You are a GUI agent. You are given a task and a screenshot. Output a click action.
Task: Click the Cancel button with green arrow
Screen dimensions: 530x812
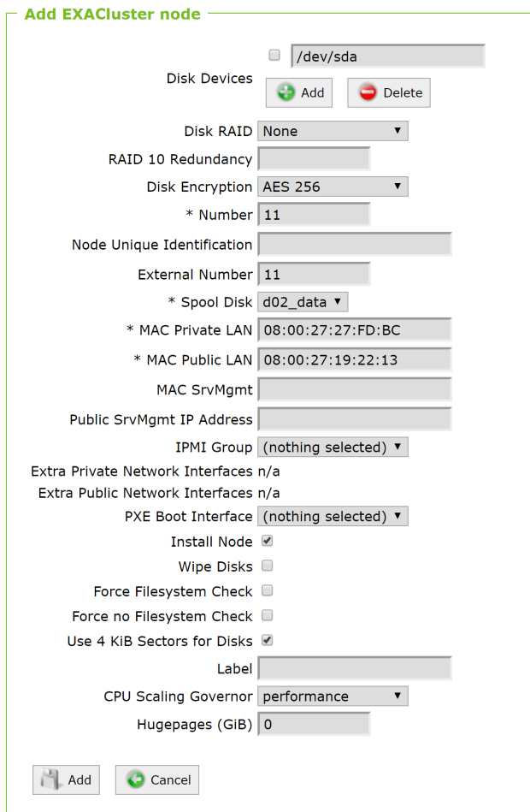pos(157,779)
